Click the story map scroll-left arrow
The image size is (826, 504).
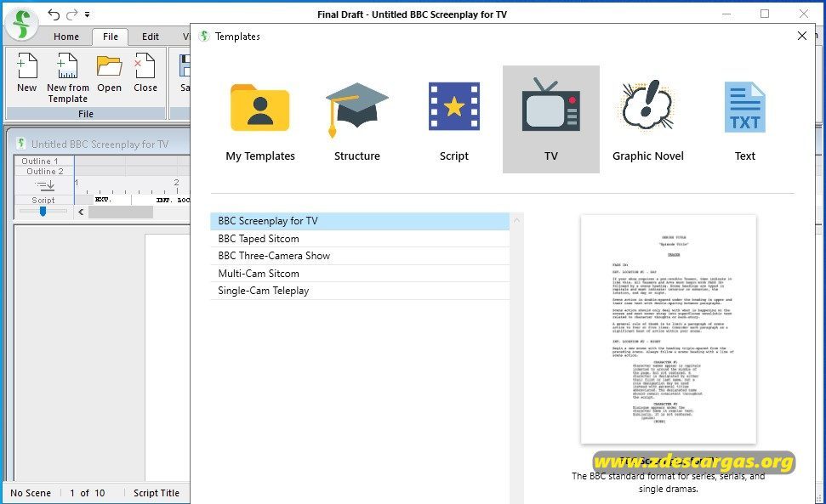(81, 212)
